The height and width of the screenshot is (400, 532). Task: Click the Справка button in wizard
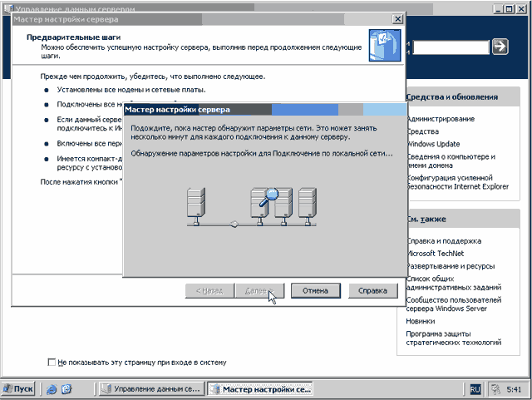pos(372,291)
